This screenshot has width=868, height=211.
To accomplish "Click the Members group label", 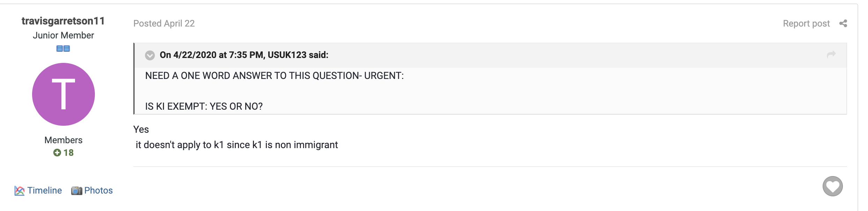I will 63,140.
